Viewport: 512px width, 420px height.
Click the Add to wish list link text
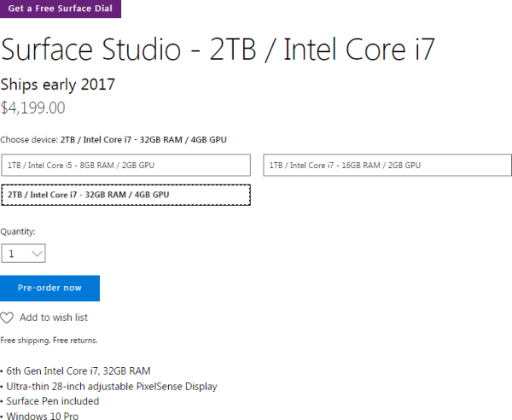coord(54,318)
